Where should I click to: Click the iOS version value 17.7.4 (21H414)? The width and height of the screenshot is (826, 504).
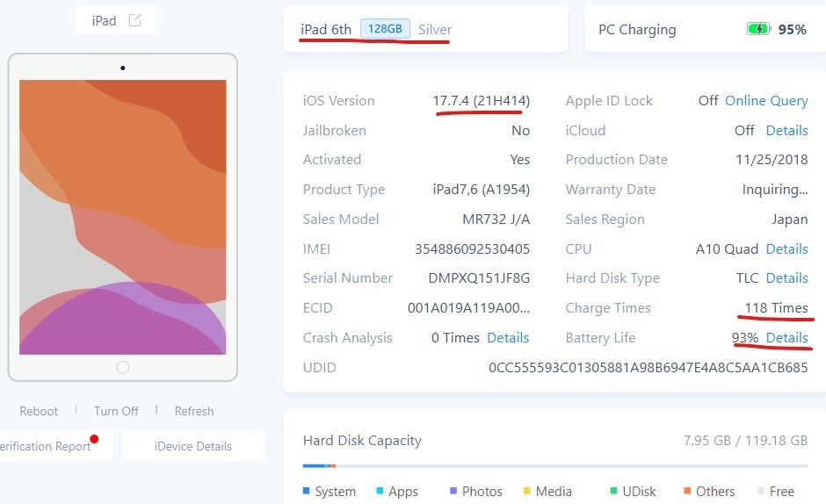[x=481, y=101]
